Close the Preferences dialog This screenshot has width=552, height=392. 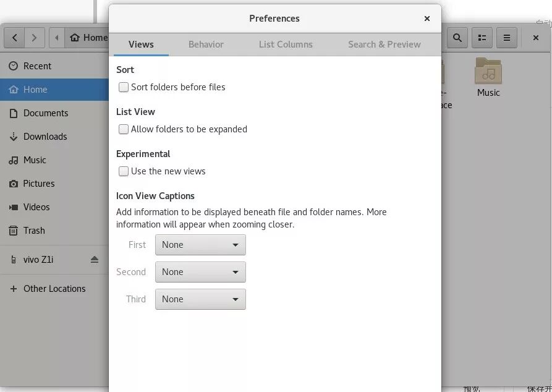point(427,19)
